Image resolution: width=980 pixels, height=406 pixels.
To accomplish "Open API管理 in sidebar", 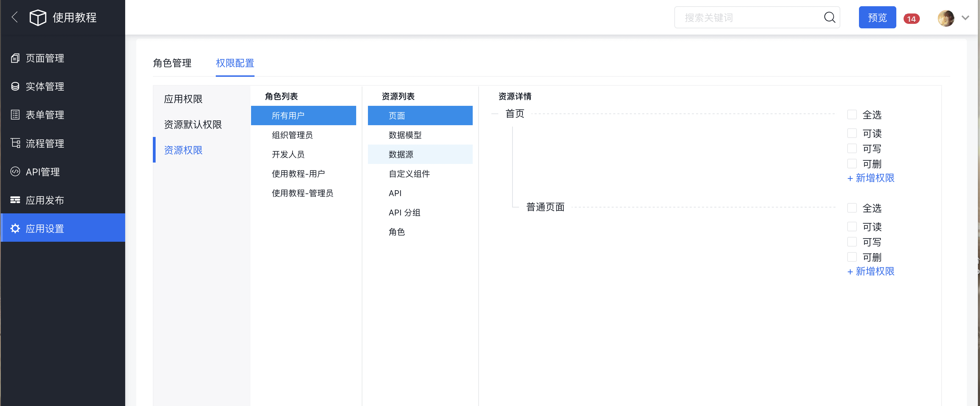I will point(63,172).
